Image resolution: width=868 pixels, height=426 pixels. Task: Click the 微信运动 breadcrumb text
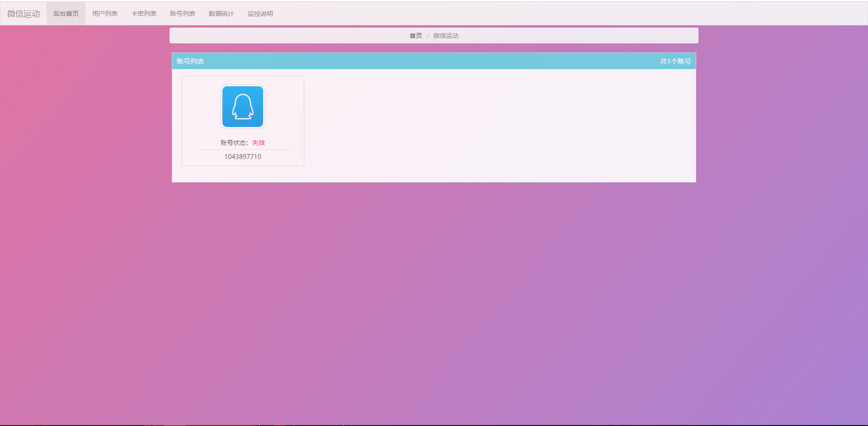click(x=446, y=36)
